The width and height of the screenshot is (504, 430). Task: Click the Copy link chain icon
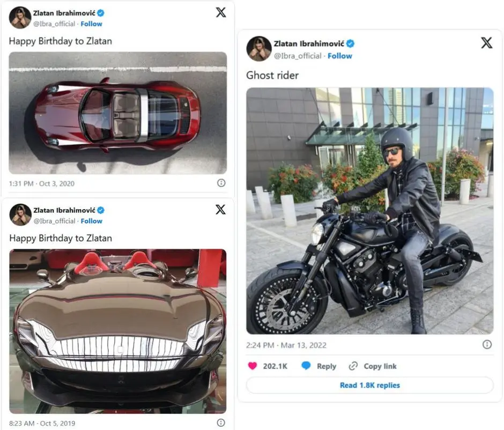[353, 366]
